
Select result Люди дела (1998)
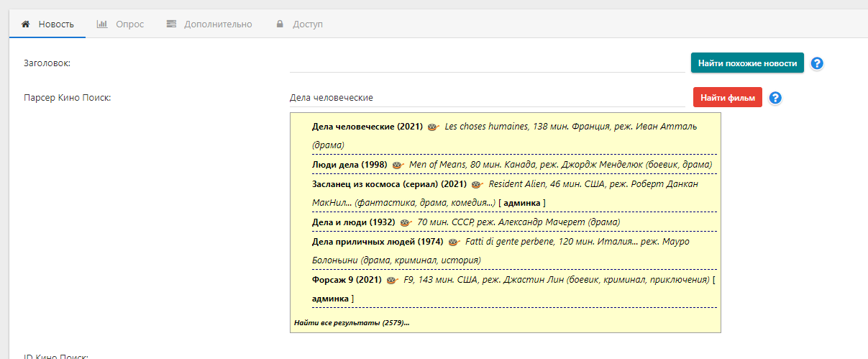pyautogui.click(x=350, y=165)
